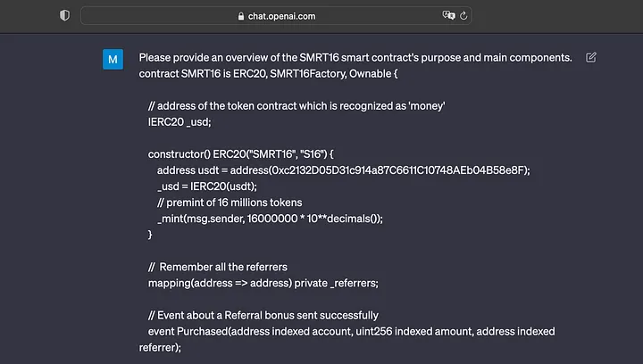
Task: Click the constructor() ERC20 line
Action: click(241, 153)
